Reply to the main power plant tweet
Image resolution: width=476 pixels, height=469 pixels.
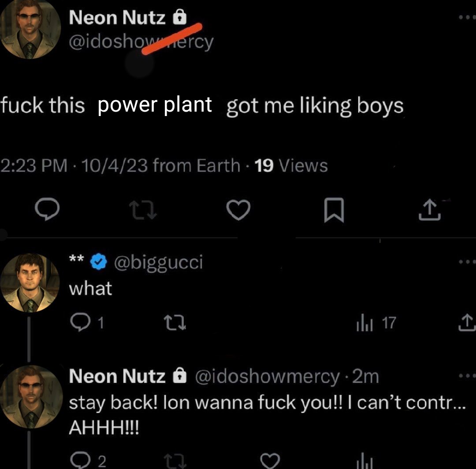47,209
